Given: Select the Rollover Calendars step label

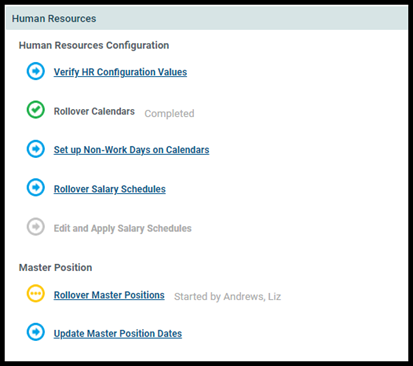Looking at the screenshot, I should pos(94,111).
